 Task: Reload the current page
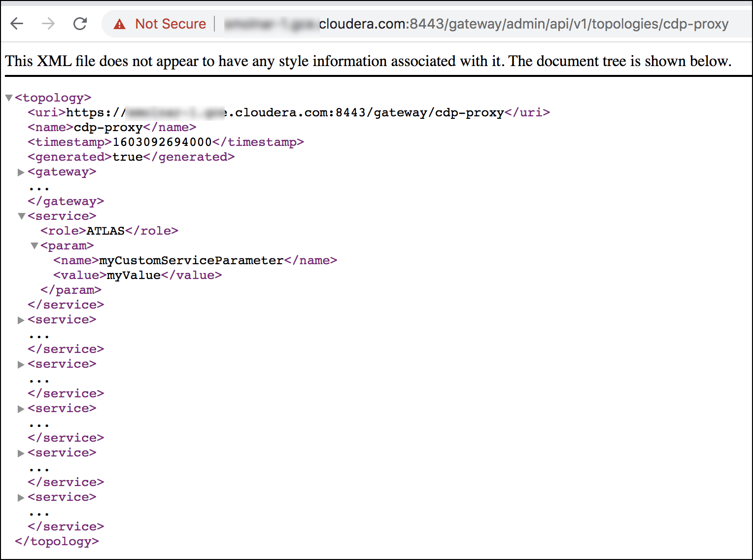[80, 24]
